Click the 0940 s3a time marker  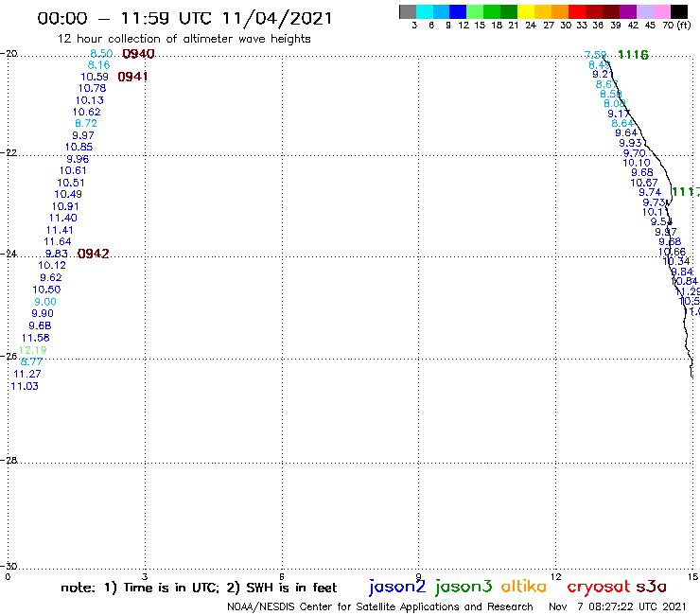138,54
